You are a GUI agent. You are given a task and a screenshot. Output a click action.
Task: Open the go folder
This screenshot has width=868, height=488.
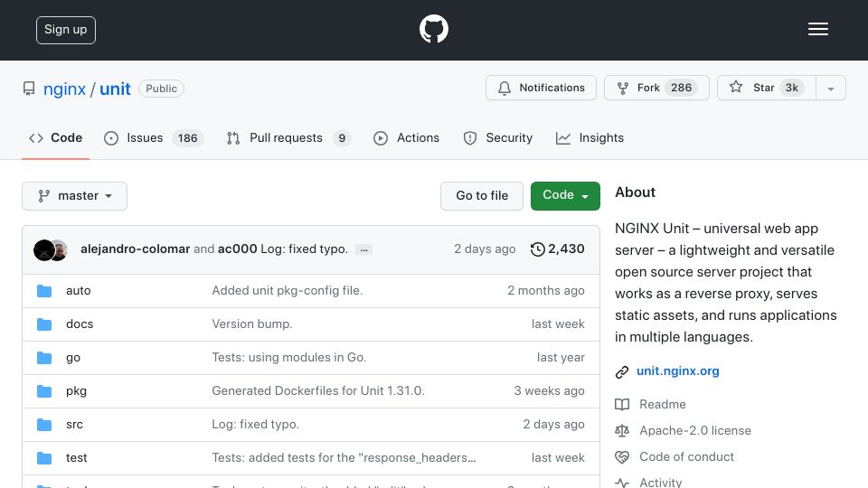pyautogui.click(x=73, y=358)
